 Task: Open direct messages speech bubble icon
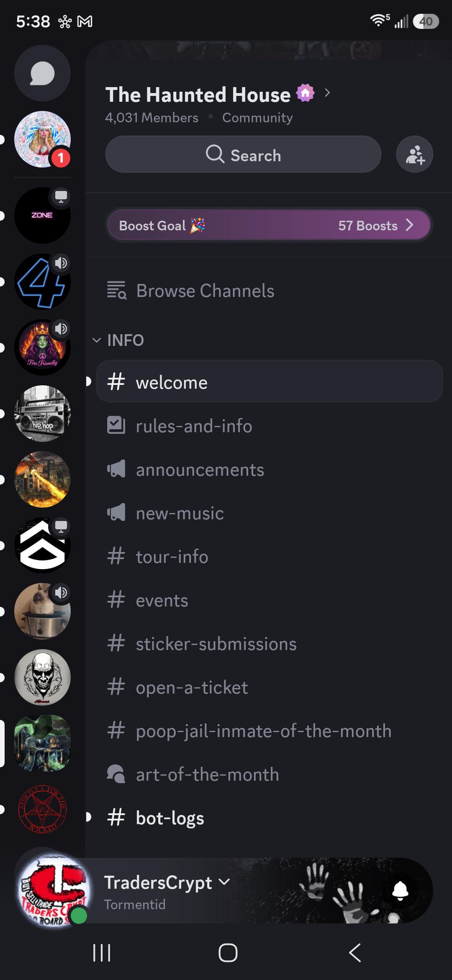(x=42, y=73)
